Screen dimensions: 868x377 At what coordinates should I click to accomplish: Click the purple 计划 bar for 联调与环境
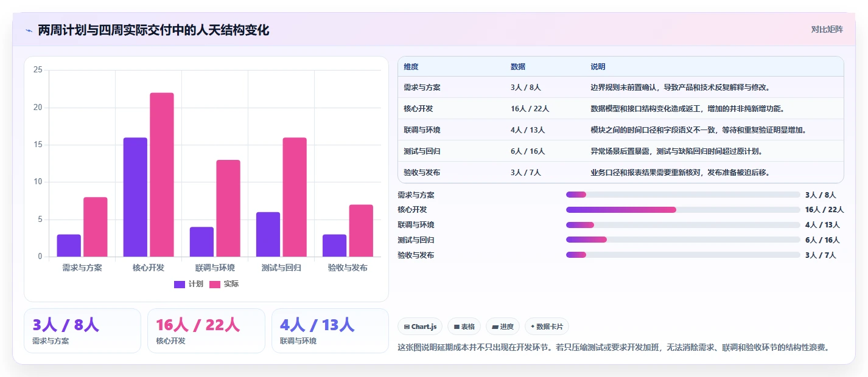[201, 242]
